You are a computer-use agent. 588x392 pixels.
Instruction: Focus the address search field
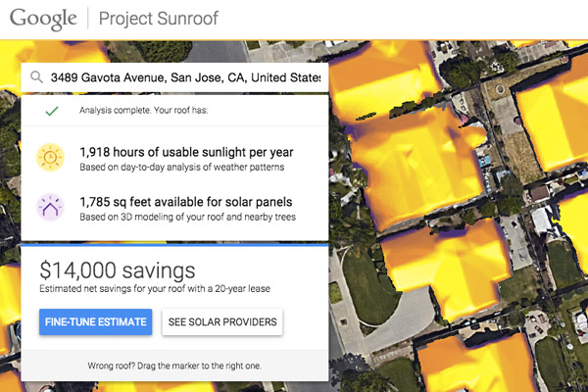pos(174,77)
